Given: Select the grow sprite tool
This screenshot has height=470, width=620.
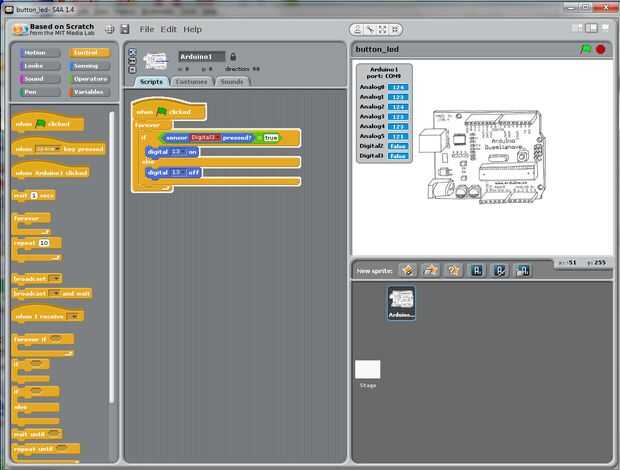Looking at the screenshot, I should 382,30.
